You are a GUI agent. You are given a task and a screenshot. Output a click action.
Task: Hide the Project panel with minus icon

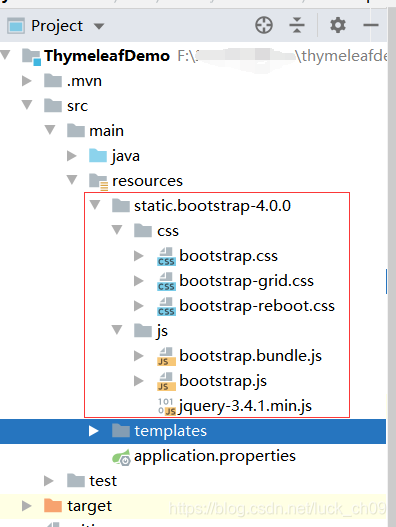pyautogui.click(x=371, y=25)
